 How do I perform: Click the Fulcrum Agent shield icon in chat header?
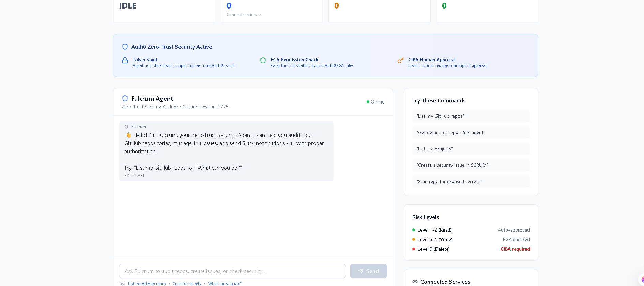pos(125,98)
